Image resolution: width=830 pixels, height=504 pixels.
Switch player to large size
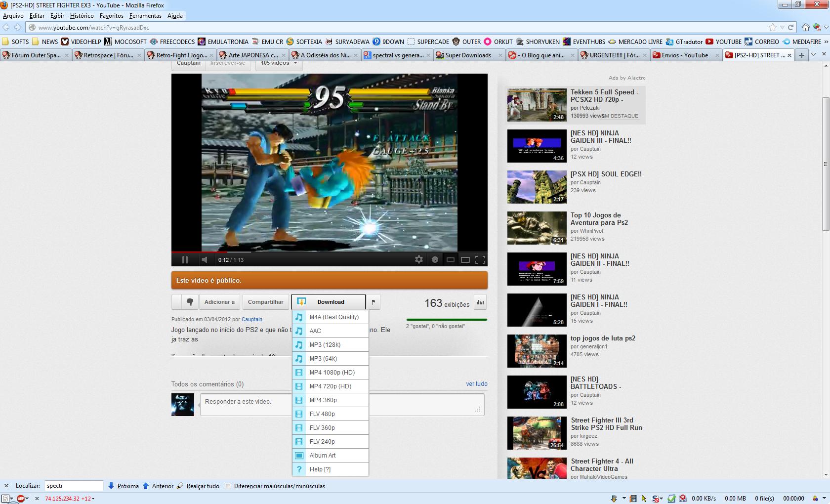[x=465, y=259]
